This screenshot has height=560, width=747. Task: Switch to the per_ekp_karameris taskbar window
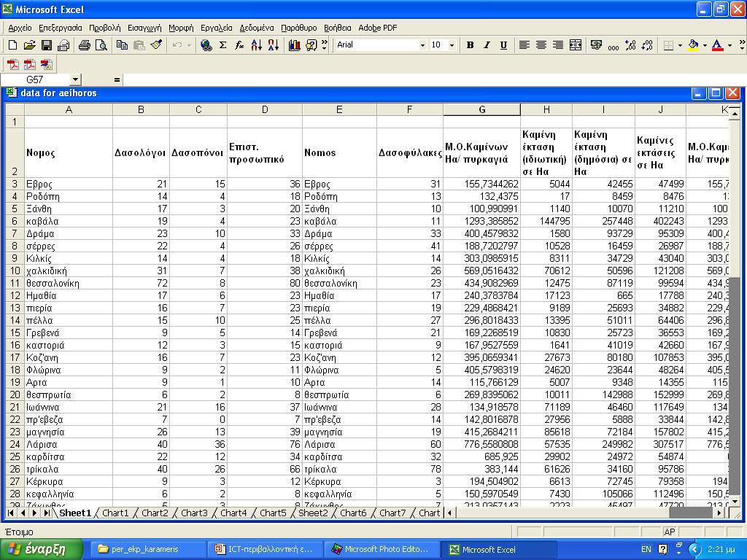coord(147,549)
